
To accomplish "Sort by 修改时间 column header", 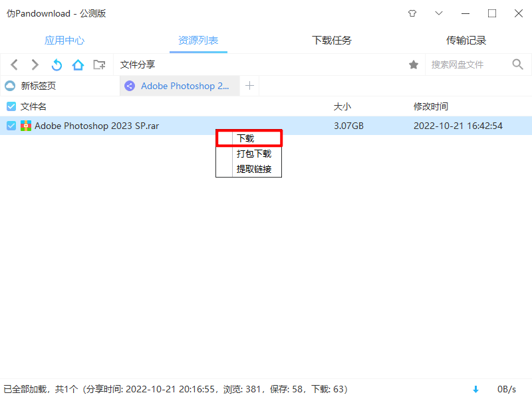I will coord(430,106).
